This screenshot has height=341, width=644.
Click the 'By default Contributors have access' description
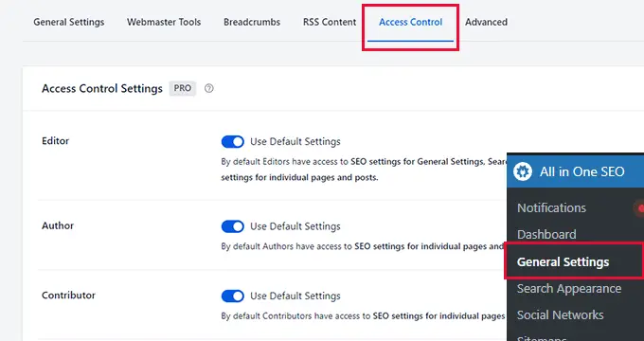[x=364, y=316]
